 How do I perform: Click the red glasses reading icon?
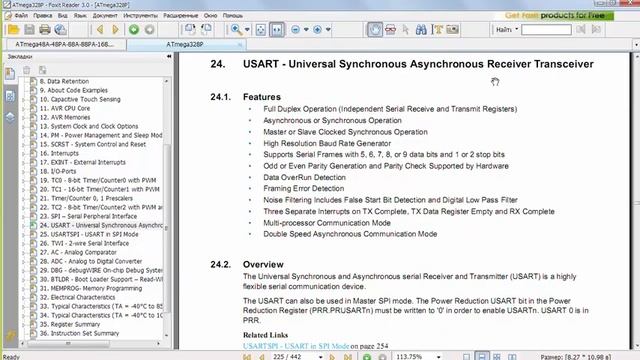click(x=391, y=29)
